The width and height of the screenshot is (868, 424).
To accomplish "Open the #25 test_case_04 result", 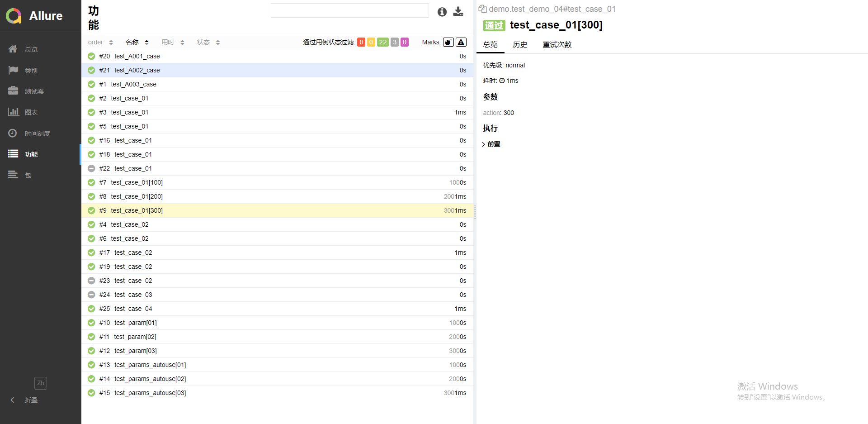I will tap(277, 309).
